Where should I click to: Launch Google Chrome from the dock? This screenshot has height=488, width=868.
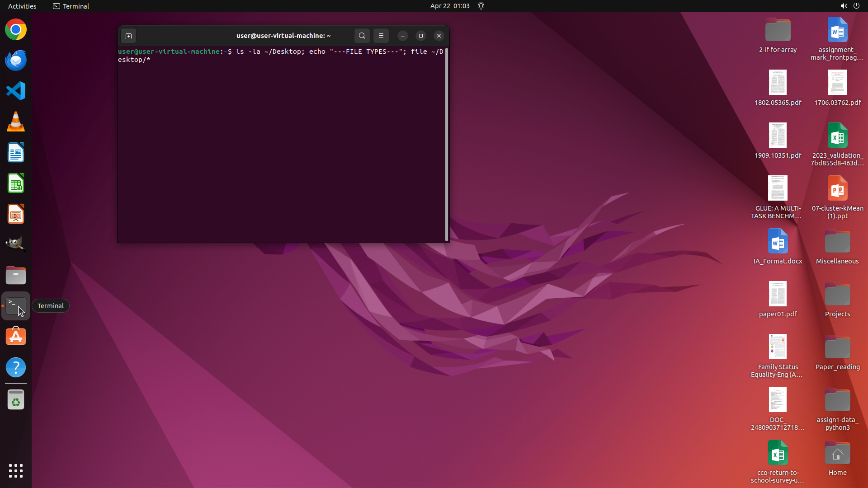pyautogui.click(x=16, y=30)
